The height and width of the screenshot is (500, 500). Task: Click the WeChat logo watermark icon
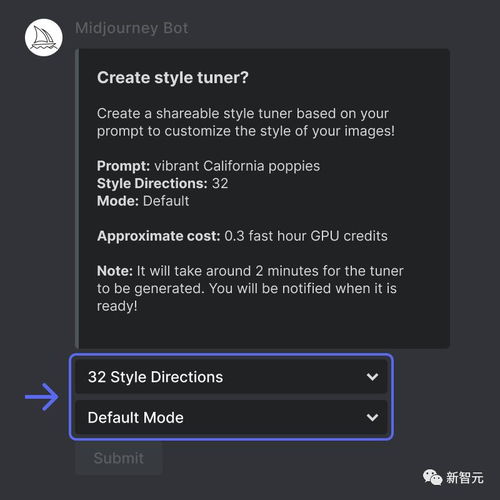coord(432,477)
